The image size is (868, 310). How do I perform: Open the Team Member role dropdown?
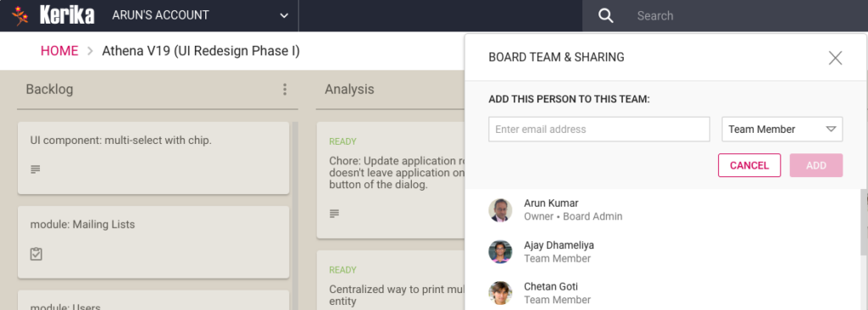782,129
